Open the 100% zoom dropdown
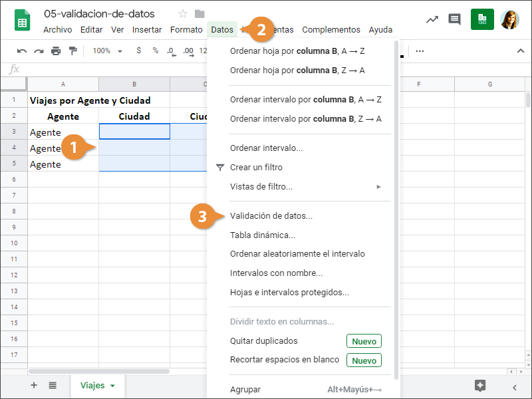Viewport: 532px width, 399px height. 107,51
